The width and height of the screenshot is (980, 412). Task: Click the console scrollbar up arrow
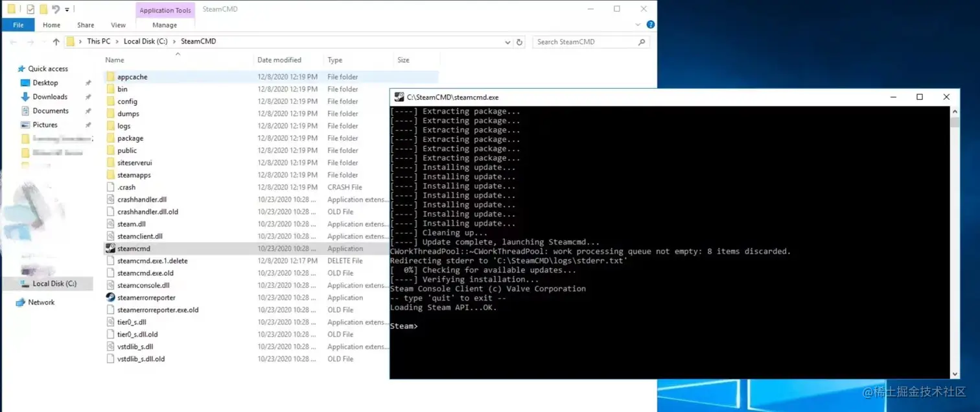click(x=955, y=111)
